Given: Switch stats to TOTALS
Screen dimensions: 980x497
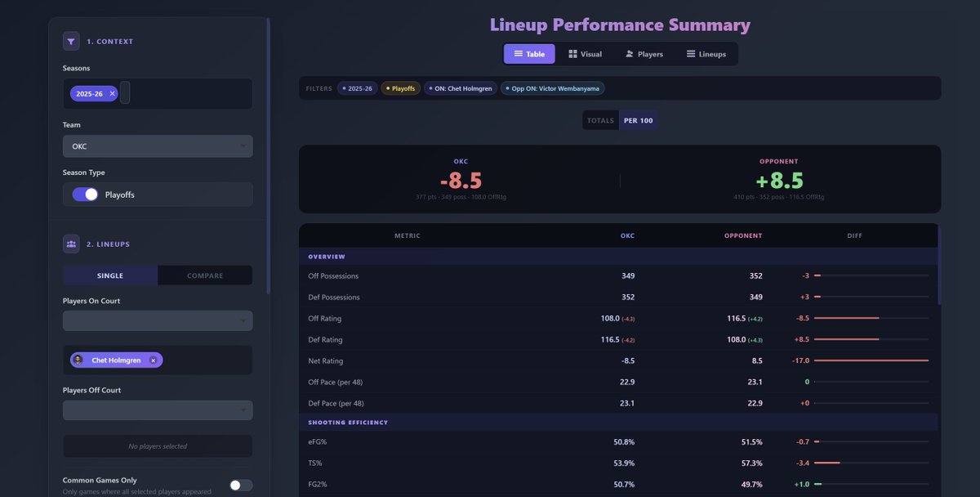Looking at the screenshot, I should (x=600, y=120).
